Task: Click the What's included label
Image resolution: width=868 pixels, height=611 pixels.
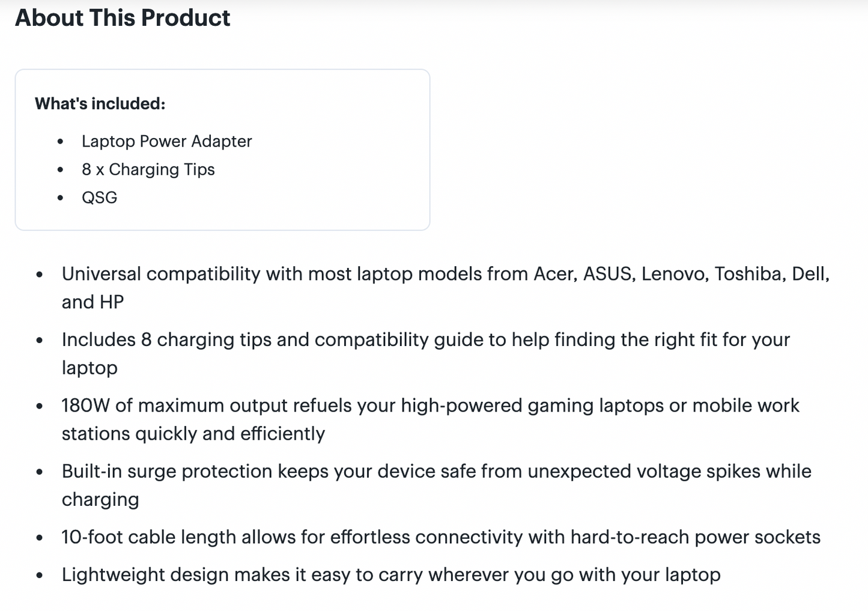Action: point(100,104)
